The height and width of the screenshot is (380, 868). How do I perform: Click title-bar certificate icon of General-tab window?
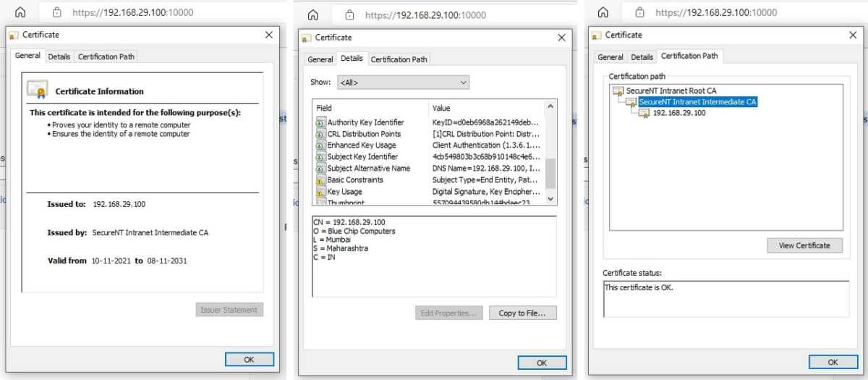14,35
